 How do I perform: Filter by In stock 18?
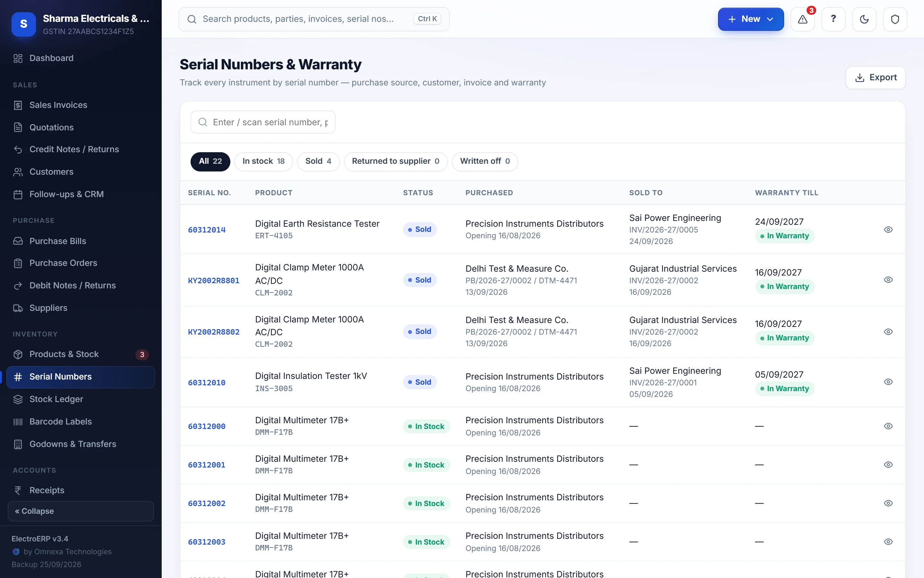pos(263,161)
